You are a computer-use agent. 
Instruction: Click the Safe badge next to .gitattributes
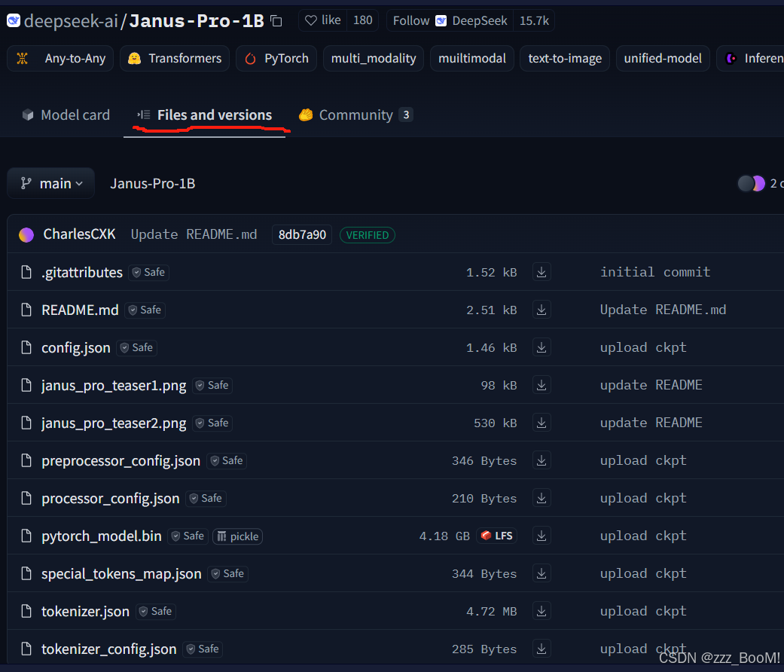point(149,273)
